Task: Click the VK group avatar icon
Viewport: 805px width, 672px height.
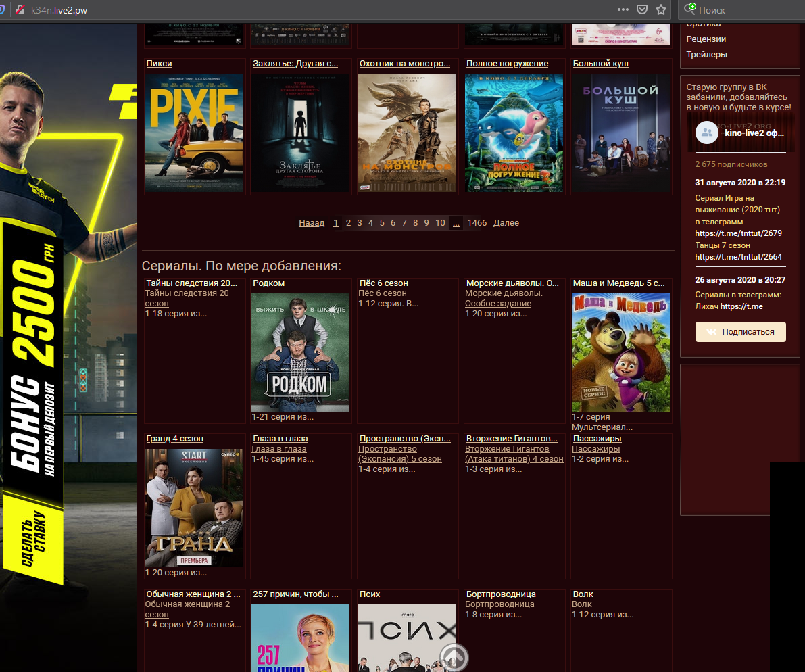Action: click(x=707, y=133)
